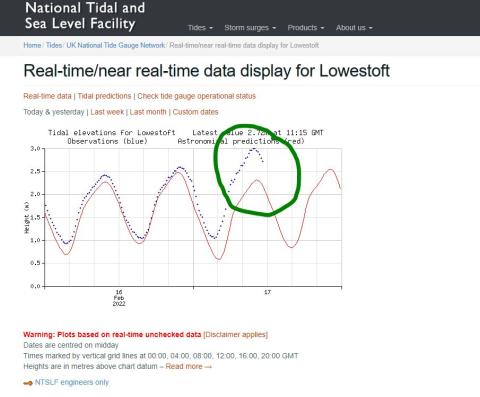Screen dimensions: 480x397
Task: Click the 'Dates are centred on midday' text
Action: pyautogui.click(x=71, y=345)
